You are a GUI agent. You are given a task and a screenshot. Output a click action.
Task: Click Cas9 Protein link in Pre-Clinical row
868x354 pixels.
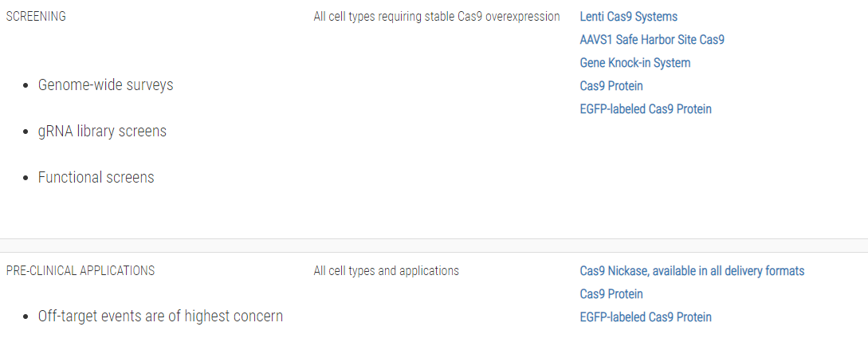coord(611,293)
